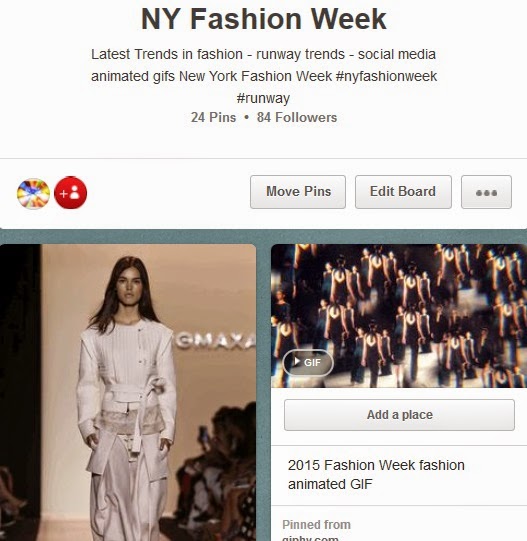Click the Add a place button
527x541 pixels.
(399, 415)
